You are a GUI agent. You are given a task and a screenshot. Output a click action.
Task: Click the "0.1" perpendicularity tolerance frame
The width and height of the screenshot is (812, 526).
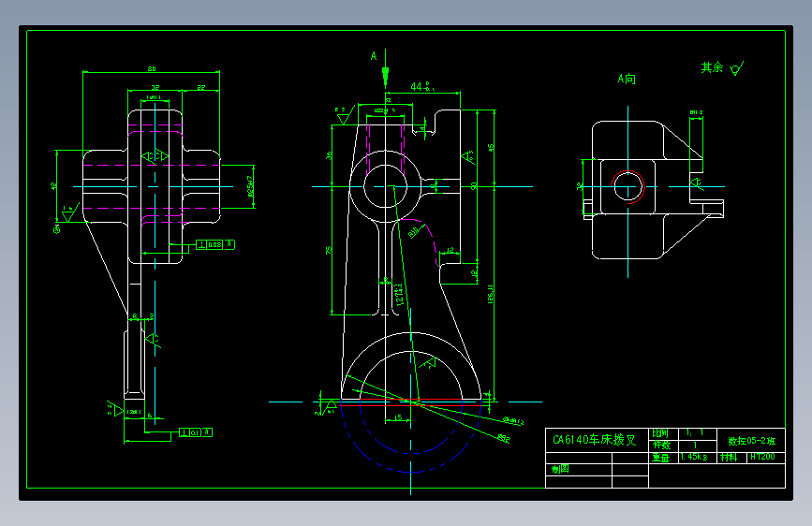tap(196, 432)
